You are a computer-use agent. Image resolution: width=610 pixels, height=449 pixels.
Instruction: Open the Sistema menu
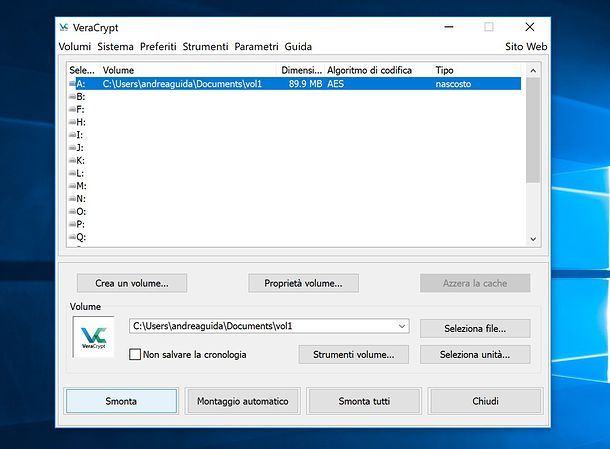(115, 47)
